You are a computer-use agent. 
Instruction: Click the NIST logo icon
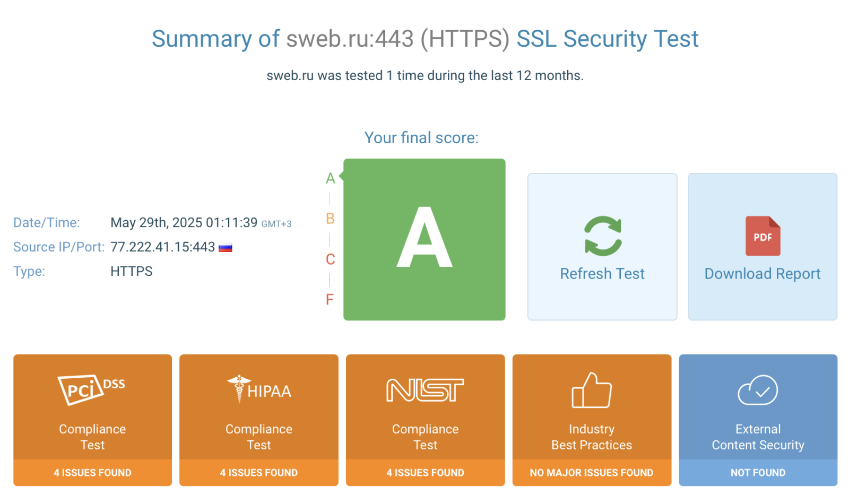pos(425,390)
